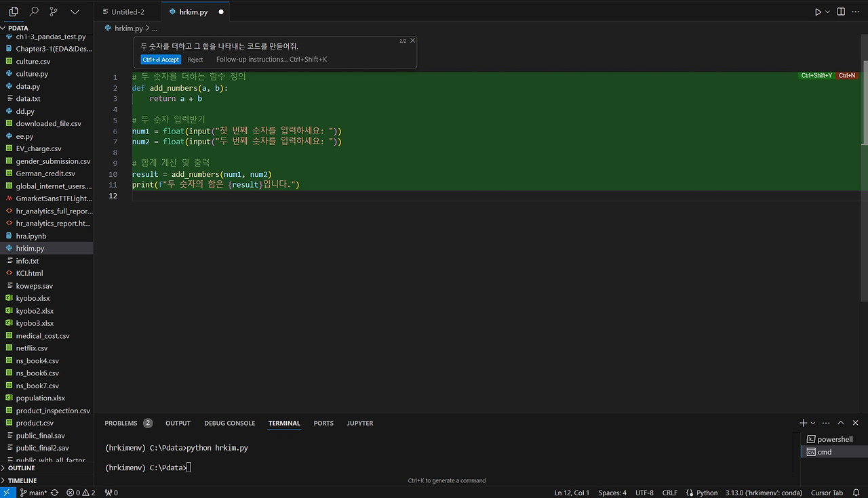Click the Follow-up instructions field
Screen dimensions: 868x498
271,60
